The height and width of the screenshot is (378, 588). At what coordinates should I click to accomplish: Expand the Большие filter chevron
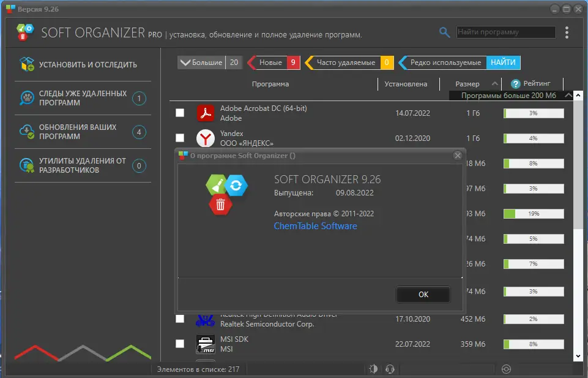click(x=185, y=62)
